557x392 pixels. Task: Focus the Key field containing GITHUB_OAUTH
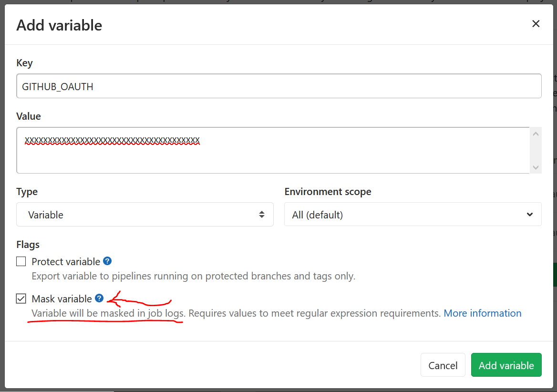(x=278, y=86)
